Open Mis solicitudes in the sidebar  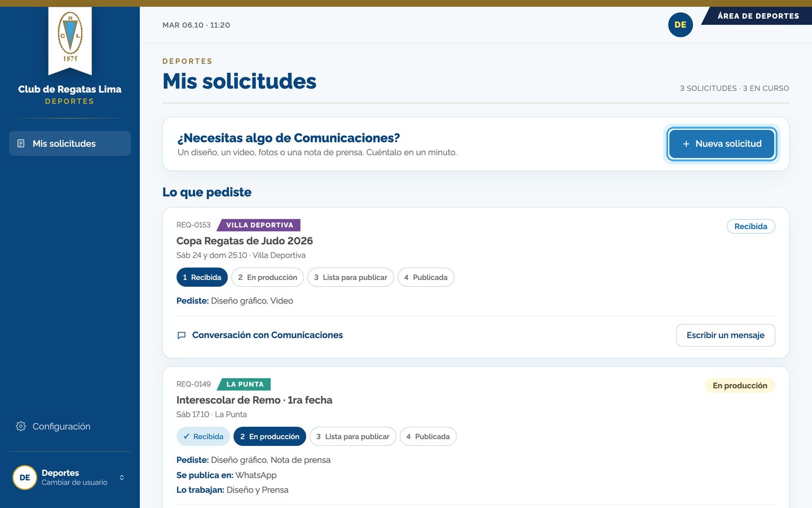click(x=70, y=143)
